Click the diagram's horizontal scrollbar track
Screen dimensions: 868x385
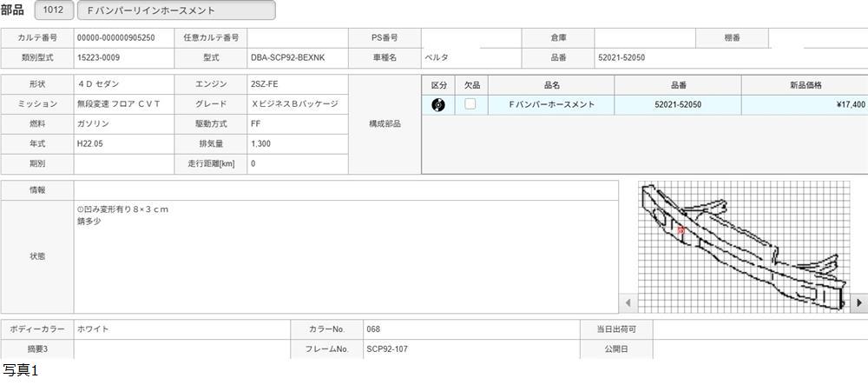pos(743,302)
